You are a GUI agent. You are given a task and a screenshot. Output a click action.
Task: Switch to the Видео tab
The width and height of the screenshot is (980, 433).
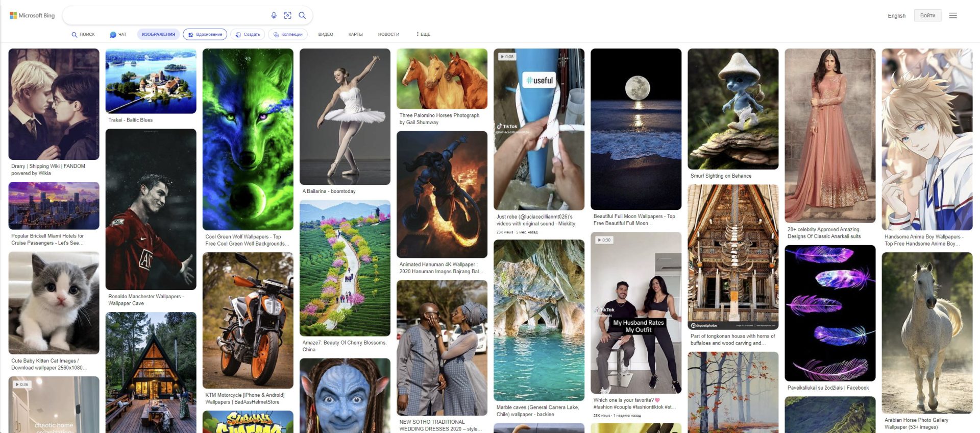click(326, 34)
